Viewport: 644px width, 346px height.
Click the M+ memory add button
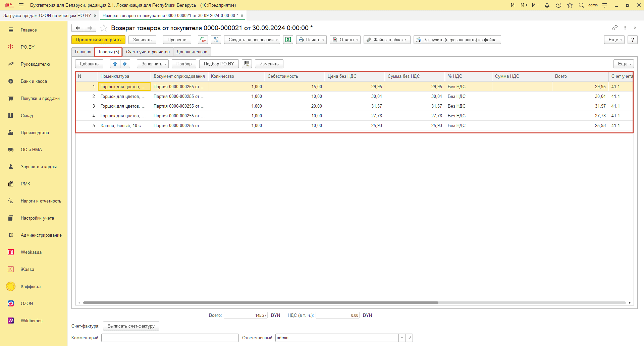coord(524,5)
